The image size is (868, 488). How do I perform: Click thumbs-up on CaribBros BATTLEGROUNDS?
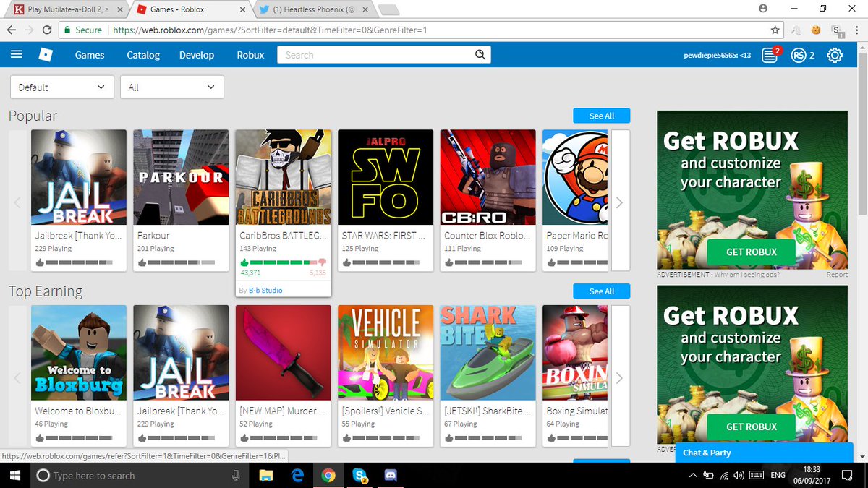click(244, 262)
